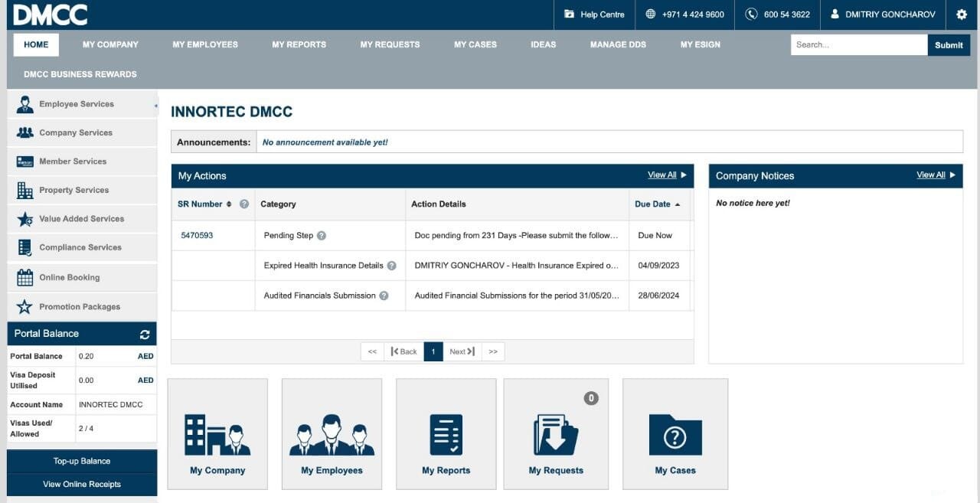Click the Value Added Services star icon
The width and height of the screenshot is (980, 503).
coord(25,219)
